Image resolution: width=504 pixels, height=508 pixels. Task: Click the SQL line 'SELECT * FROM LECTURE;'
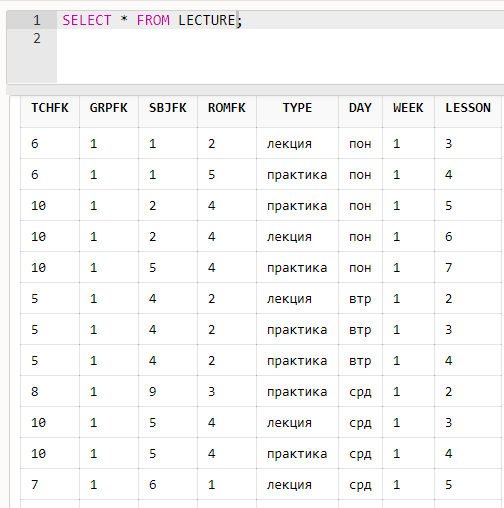[152, 20]
